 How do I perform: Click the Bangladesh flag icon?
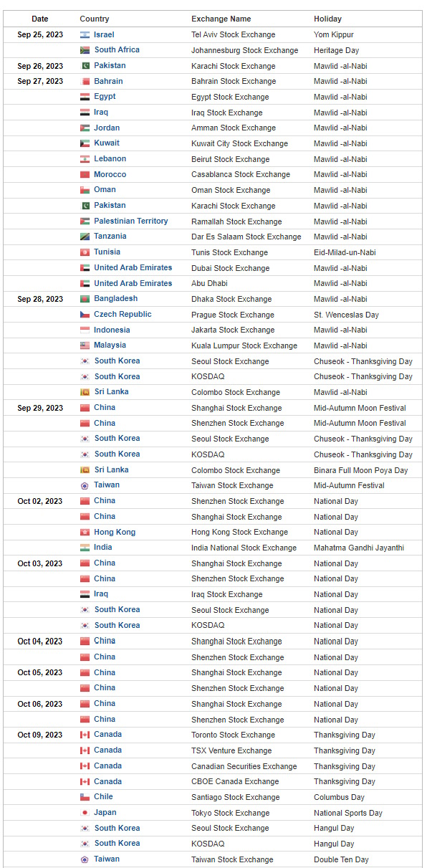(85, 299)
